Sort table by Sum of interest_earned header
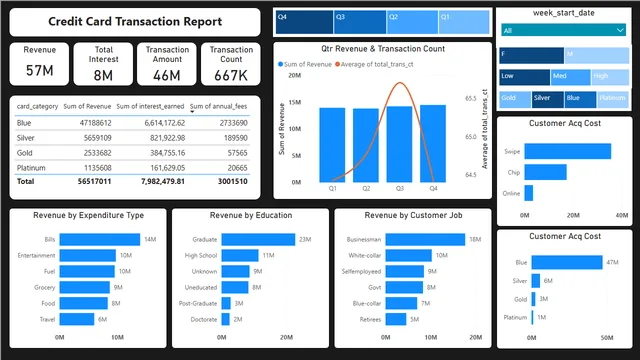The image size is (640, 360). click(150, 106)
